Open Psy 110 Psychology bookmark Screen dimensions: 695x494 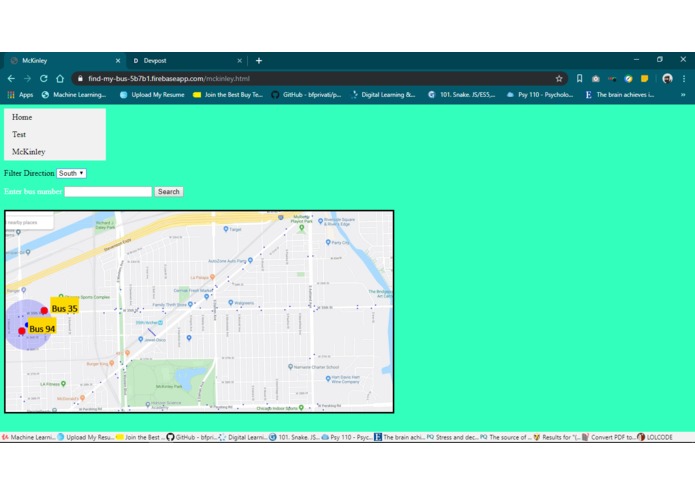tap(540, 94)
